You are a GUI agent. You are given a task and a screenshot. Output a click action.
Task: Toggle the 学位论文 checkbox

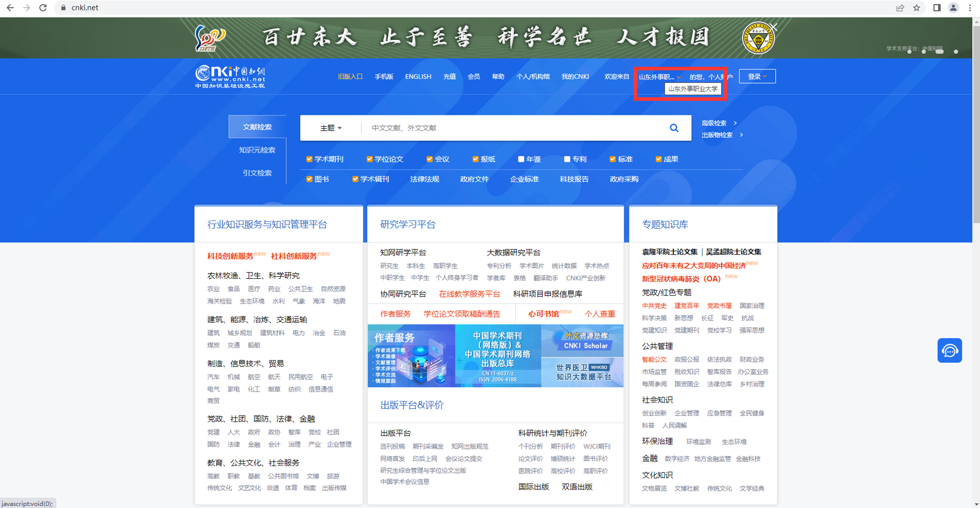(369, 159)
